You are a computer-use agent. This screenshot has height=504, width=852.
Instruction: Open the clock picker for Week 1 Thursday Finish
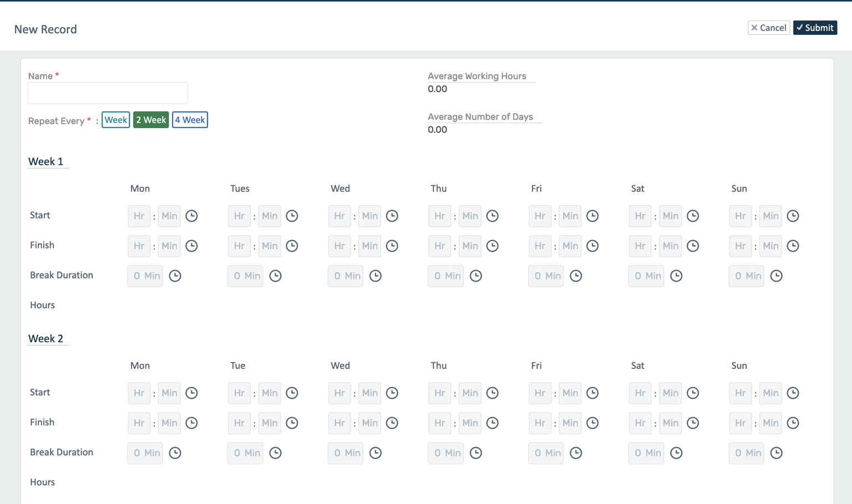coord(492,246)
